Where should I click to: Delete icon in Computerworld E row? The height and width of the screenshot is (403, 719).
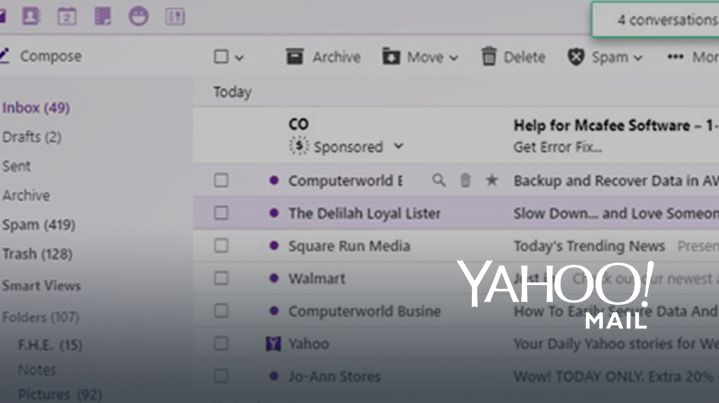465,180
